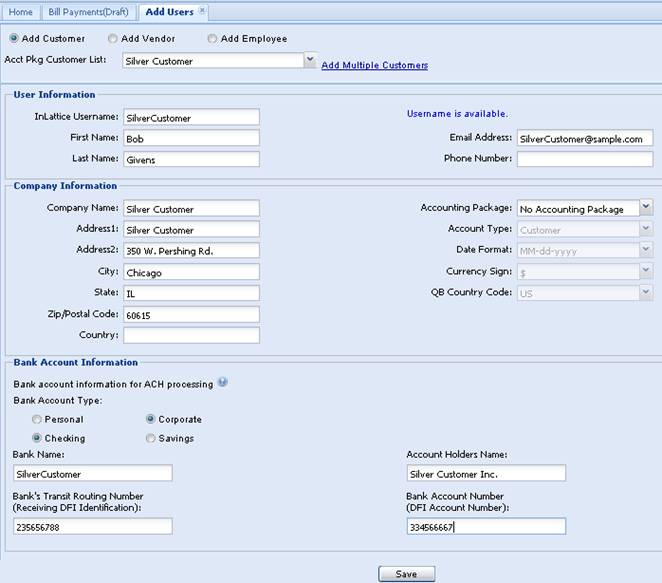
Task: Open the Accounting Package dropdown
Action: tap(645, 208)
